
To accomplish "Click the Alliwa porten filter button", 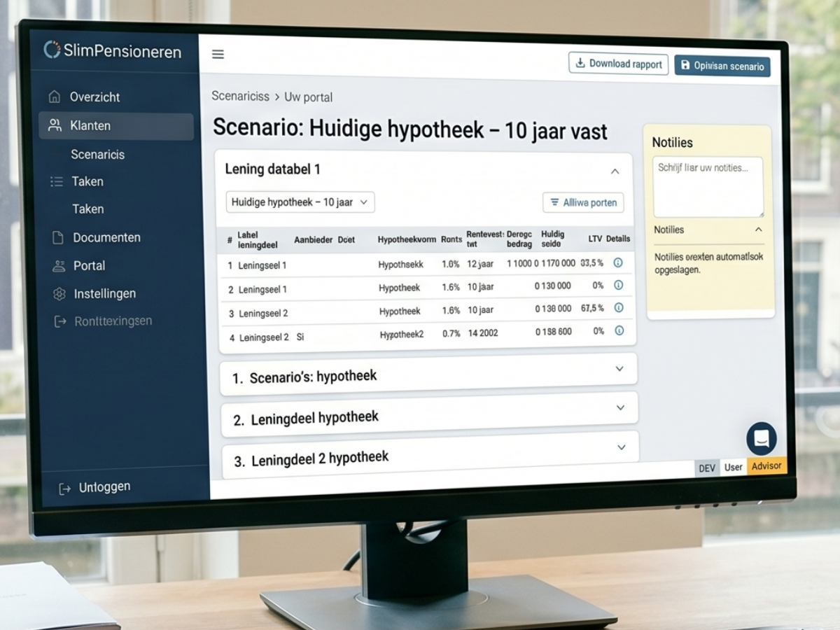I will click(583, 202).
